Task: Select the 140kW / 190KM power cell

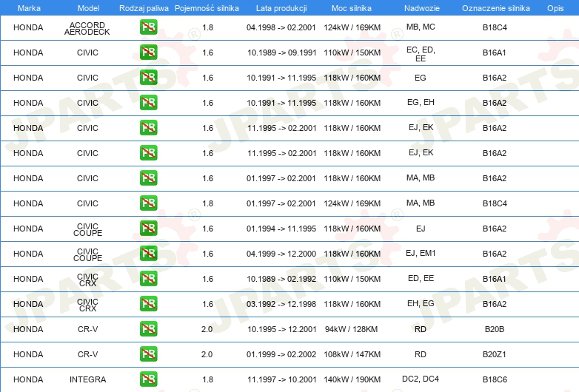Action: click(352, 379)
